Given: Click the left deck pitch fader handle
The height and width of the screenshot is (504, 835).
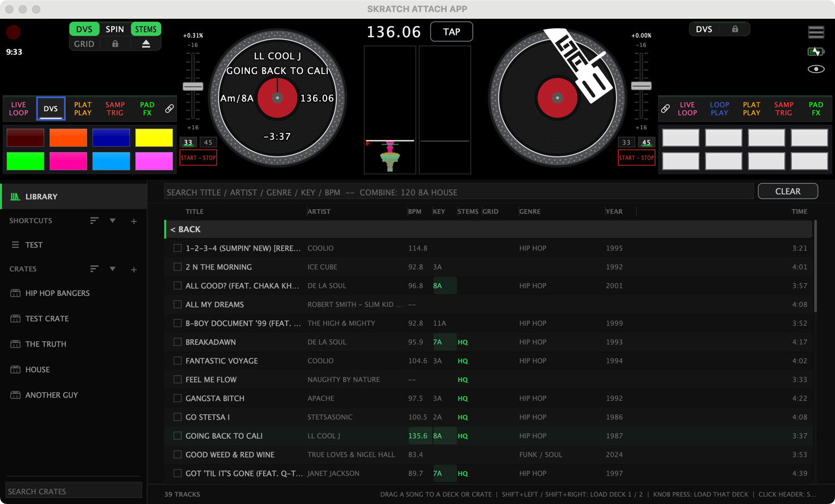Looking at the screenshot, I should click(193, 87).
